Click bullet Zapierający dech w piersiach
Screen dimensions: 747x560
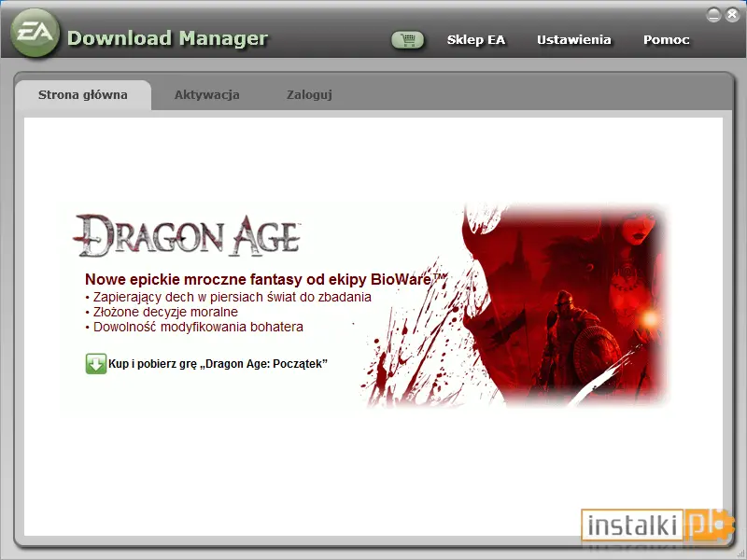pyautogui.click(x=228, y=297)
